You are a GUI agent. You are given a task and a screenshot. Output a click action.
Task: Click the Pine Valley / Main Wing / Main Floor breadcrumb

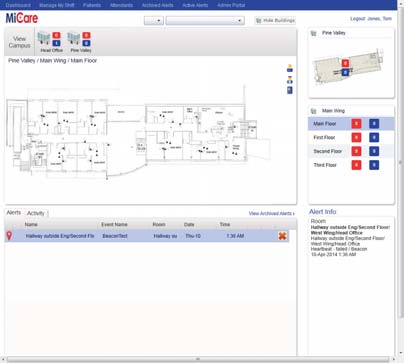53,61
